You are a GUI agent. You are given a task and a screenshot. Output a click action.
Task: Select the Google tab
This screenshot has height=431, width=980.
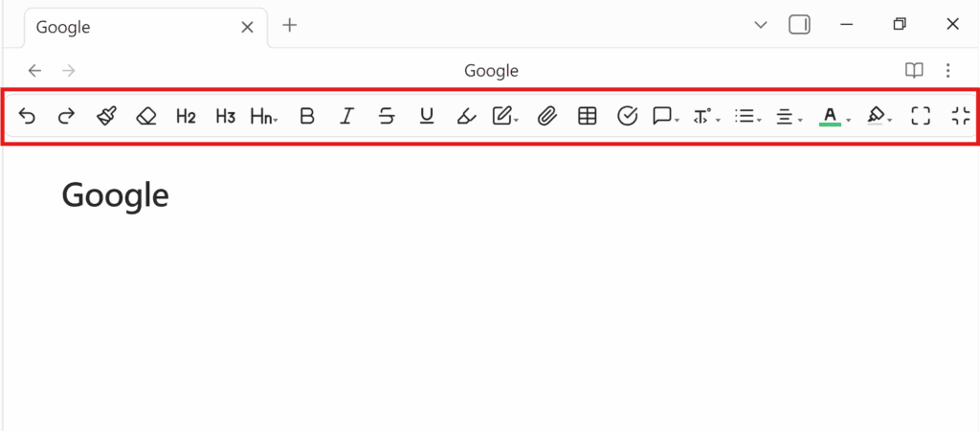(134, 27)
